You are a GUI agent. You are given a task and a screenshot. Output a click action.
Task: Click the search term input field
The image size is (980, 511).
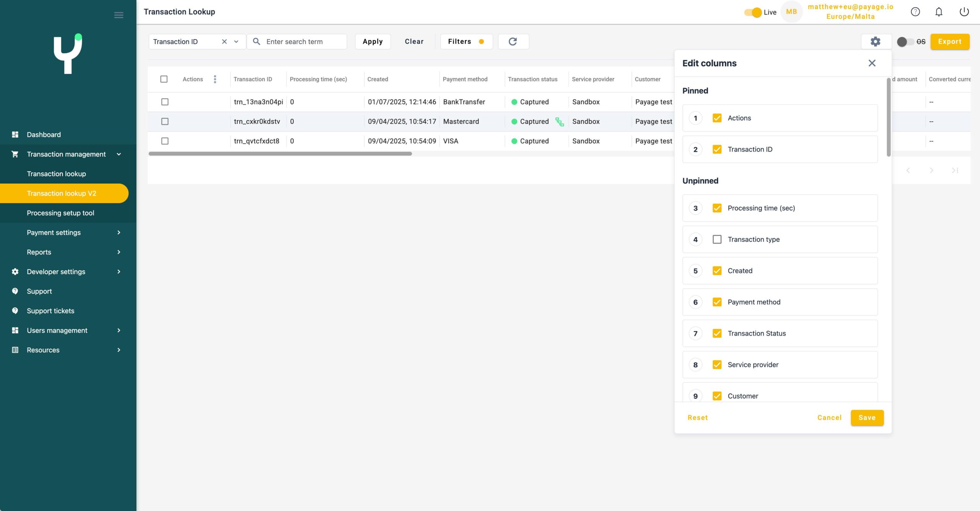(302, 42)
